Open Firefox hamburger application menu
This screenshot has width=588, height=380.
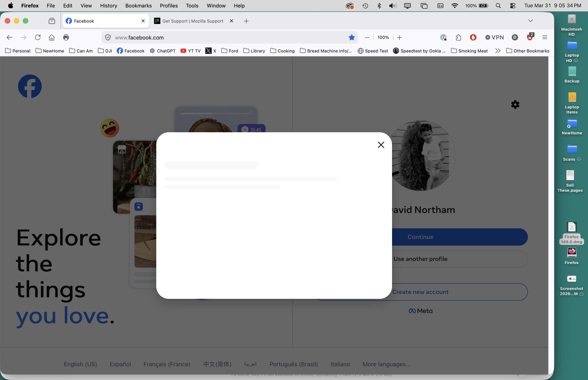(545, 38)
